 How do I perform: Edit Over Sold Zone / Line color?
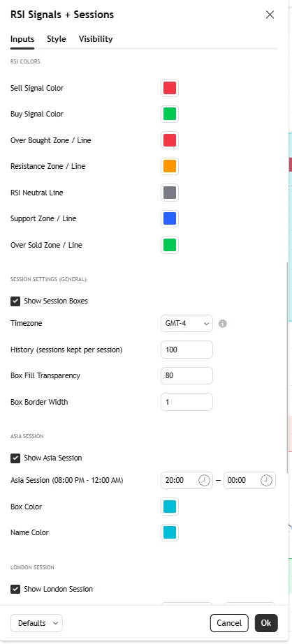click(x=170, y=245)
